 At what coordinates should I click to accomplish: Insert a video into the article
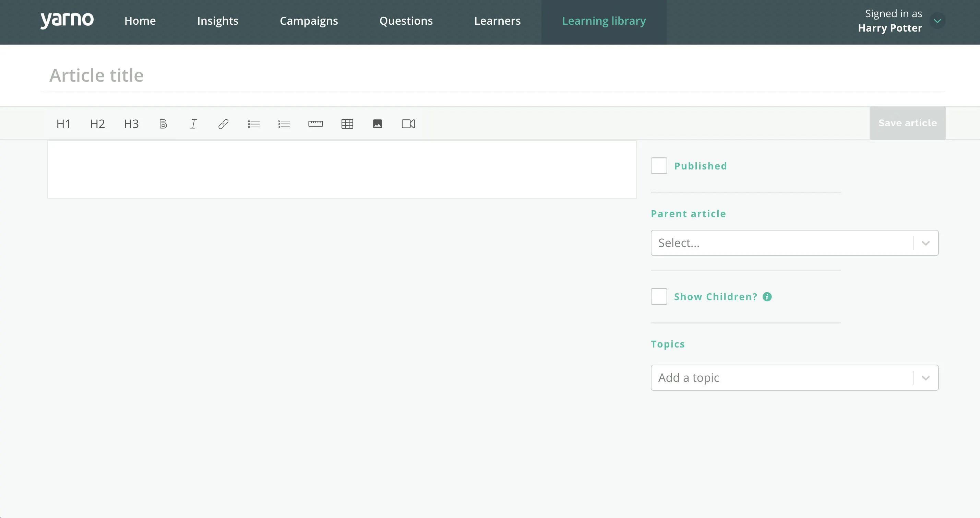[x=408, y=124]
